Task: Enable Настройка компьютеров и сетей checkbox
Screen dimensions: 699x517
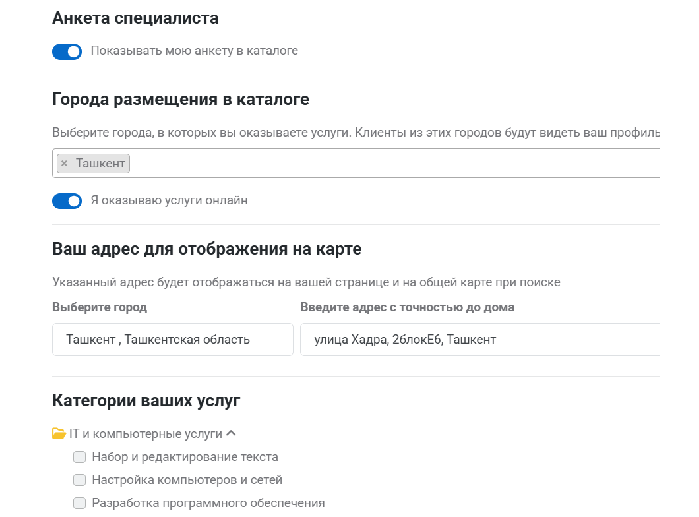Action: (79, 480)
